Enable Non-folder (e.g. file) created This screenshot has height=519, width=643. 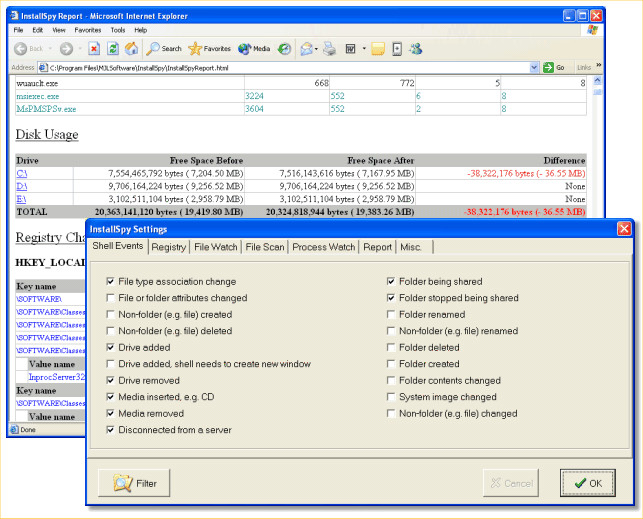(110, 314)
